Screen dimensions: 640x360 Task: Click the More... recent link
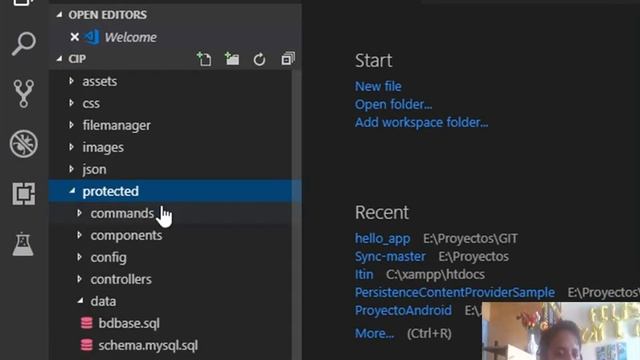[374, 333]
